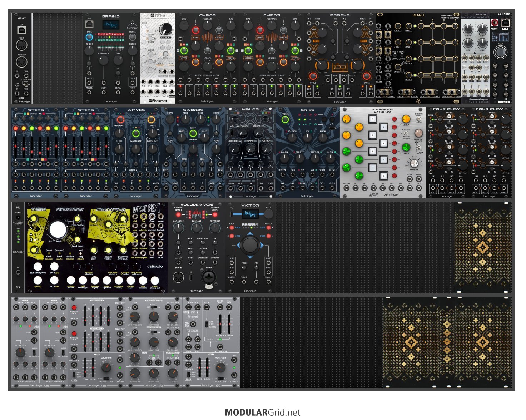The image size is (526, 420).
Task: Click the SMOOTHNESS knob on Waves
Action: click(136, 149)
